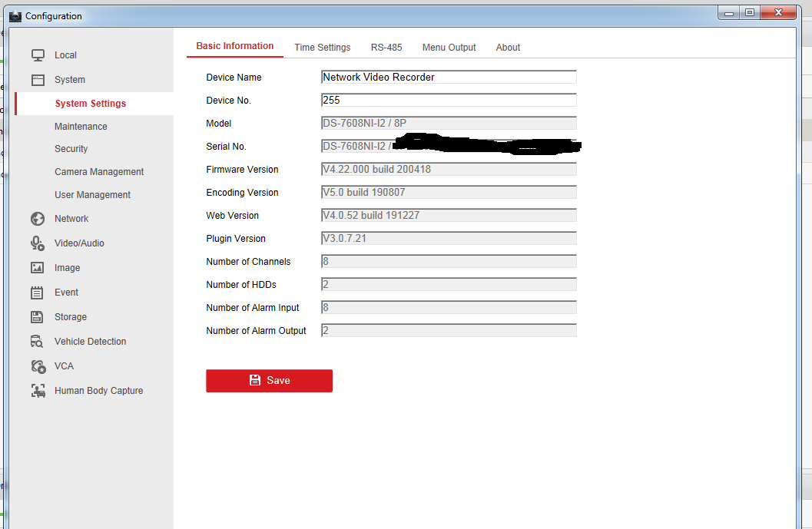This screenshot has width=812, height=529.
Task: Go to the Menu Output tab
Action: point(449,48)
